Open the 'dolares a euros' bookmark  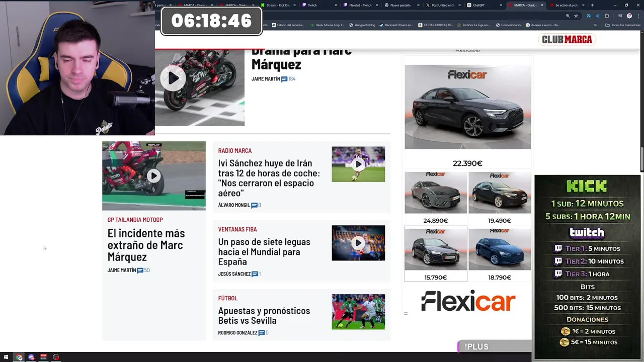543,25
